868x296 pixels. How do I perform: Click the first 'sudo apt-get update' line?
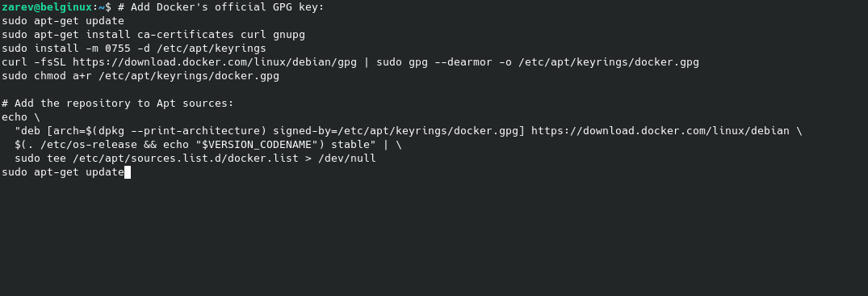pos(63,21)
